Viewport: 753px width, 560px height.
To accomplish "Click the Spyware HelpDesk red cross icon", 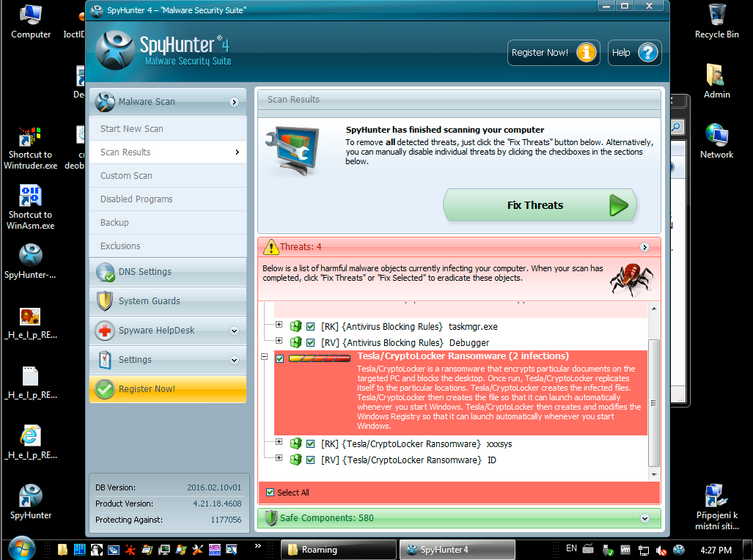I will [105, 331].
